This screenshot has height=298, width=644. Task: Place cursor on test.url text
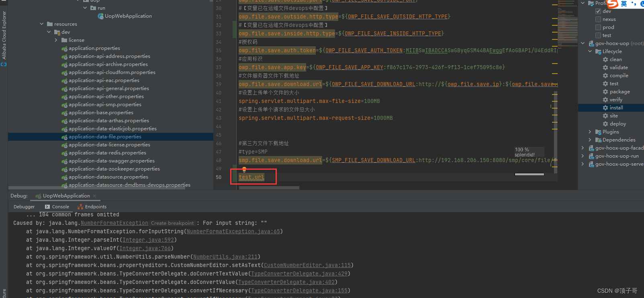pos(251,177)
